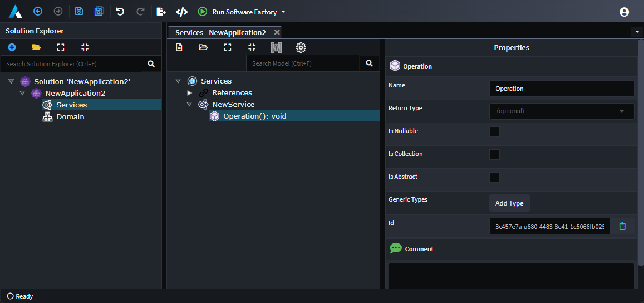Select the Services - NewApplication2 tab
Viewport: 644px width, 303px height.
pos(220,32)
